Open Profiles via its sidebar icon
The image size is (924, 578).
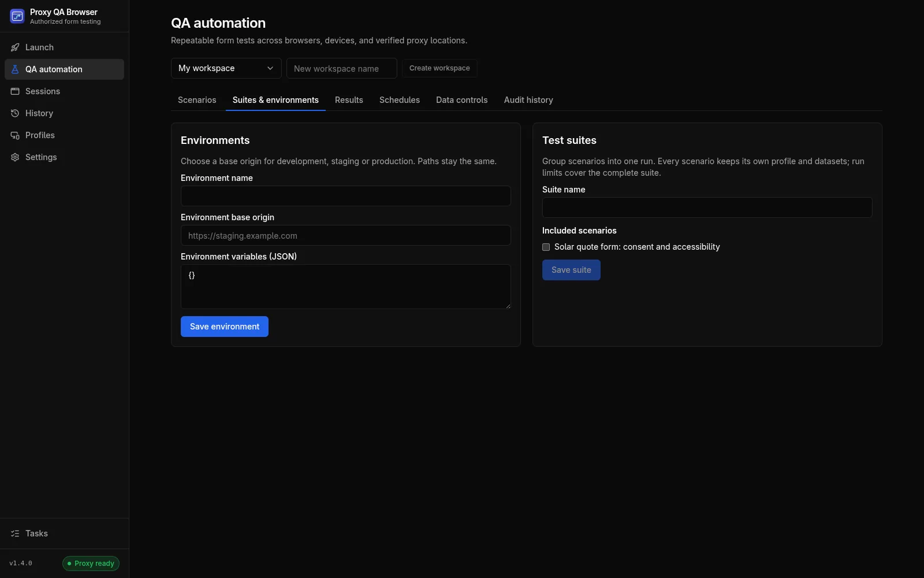click(15, 135)
